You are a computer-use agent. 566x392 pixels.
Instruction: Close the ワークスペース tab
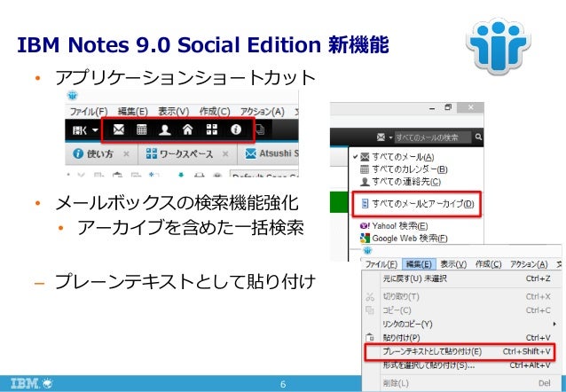(225, 154)
